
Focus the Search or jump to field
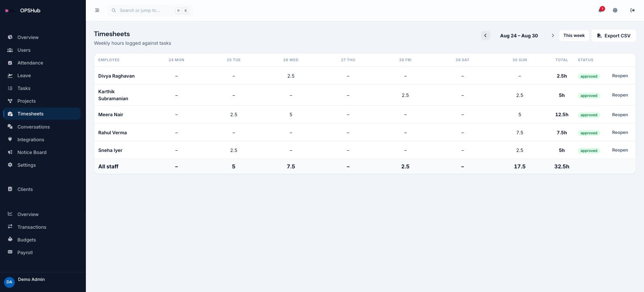pyautogui.click(x=150, y=10)
